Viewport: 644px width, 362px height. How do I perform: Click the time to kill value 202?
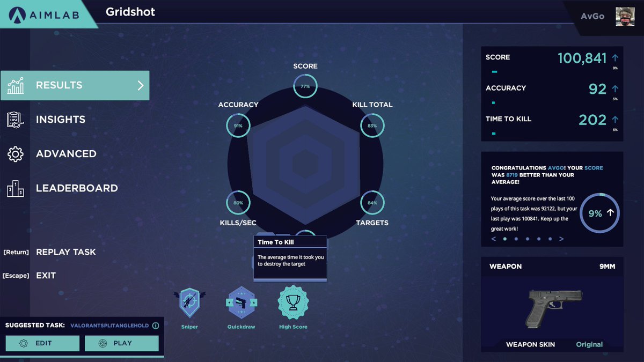(592, 120)
